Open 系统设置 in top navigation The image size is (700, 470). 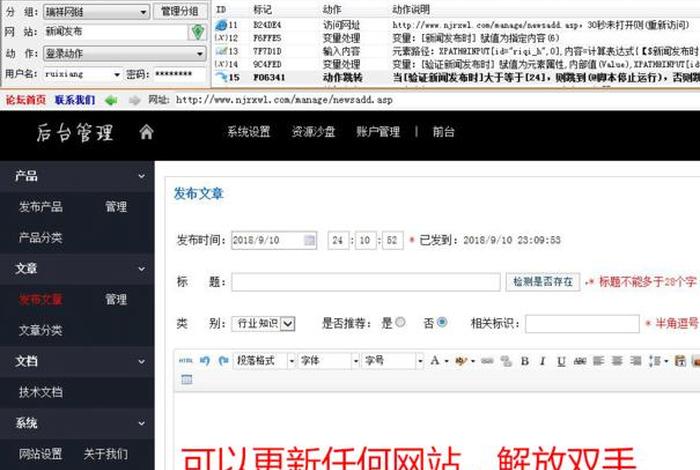click(x=249, y=132)
